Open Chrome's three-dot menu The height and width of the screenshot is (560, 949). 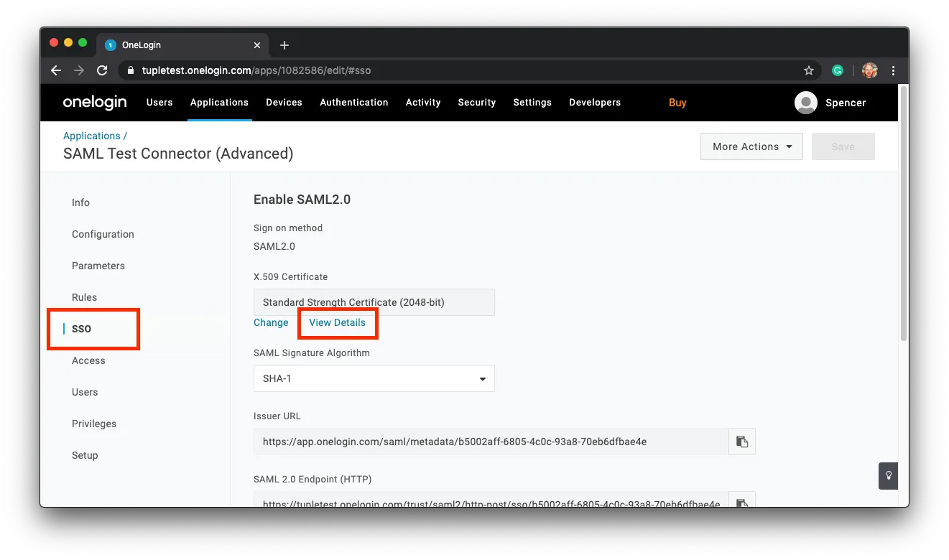[894, 70]
